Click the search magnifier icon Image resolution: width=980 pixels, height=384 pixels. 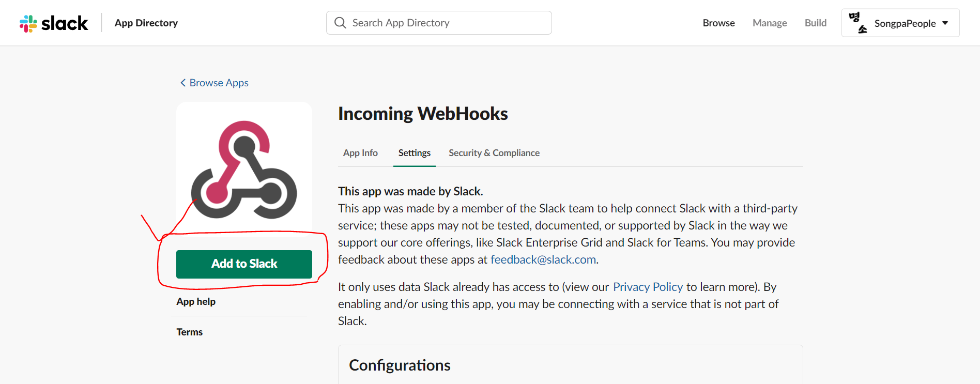[x=340, y=23]
